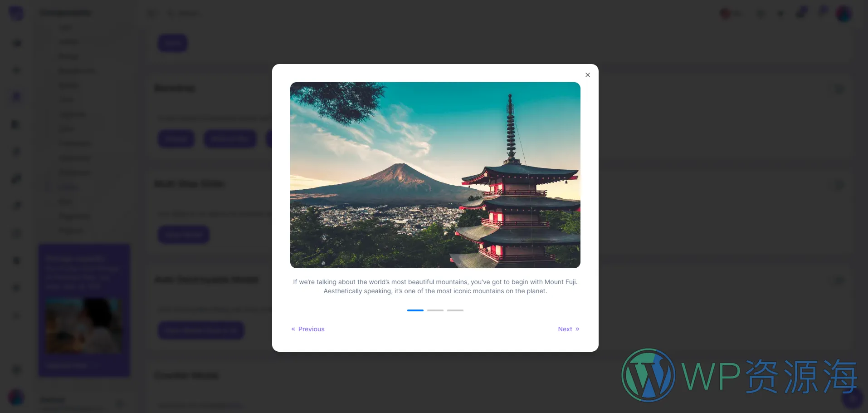Jump to the second slide indicator bar
The width and height of the screenshot is (868, 413).
[x=435, y=310]
